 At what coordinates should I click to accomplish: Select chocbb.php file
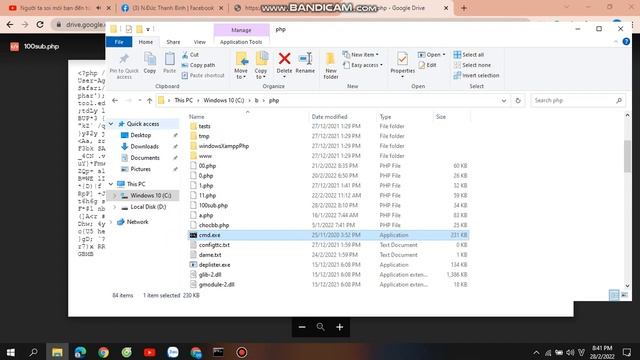(214, 225)
